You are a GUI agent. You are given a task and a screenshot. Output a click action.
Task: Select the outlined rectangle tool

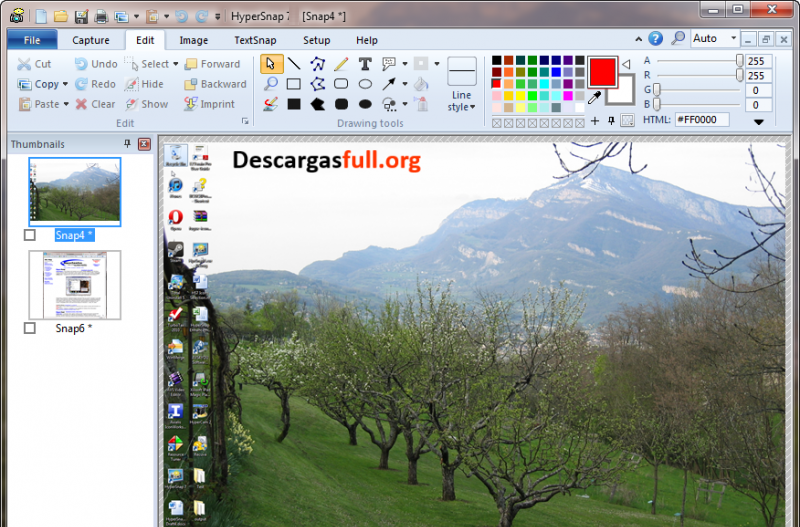(x=294, y=84)
